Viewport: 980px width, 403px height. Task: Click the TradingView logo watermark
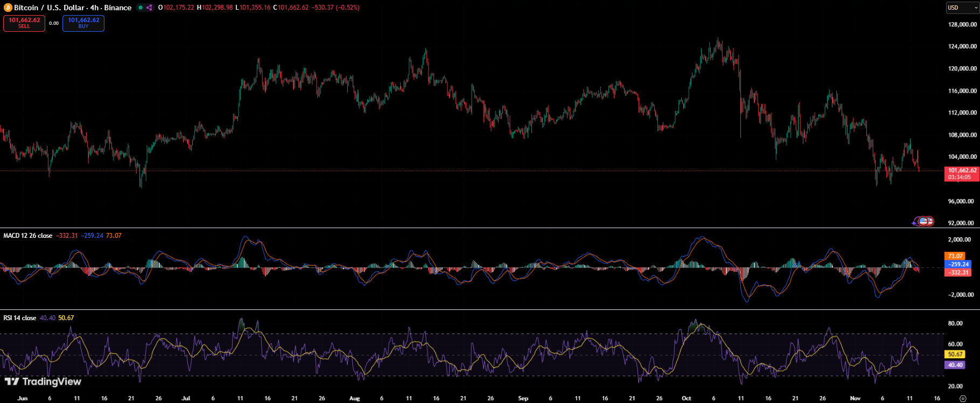click(x=43, y=381)
